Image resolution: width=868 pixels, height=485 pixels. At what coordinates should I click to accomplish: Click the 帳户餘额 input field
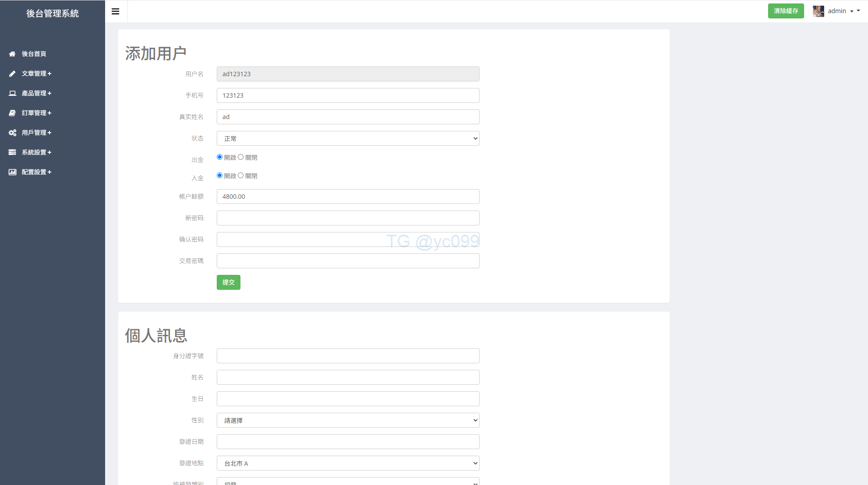pos(348,197)
